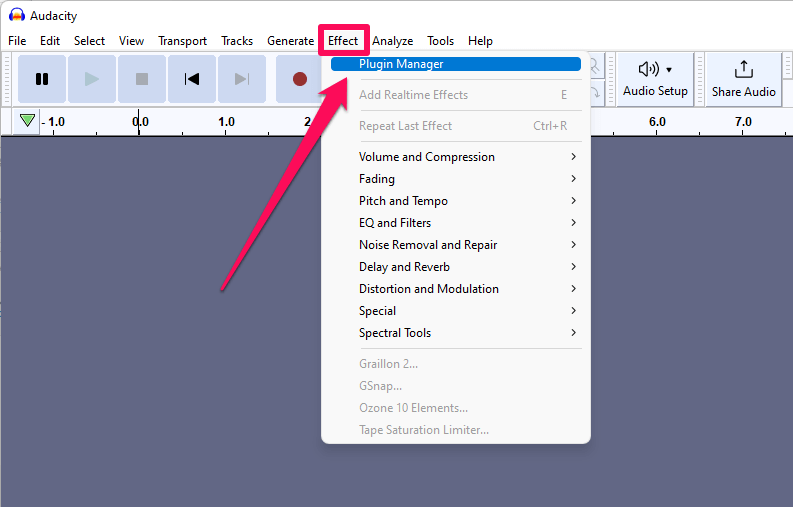Click the 0.0 mark on timeline ruler
The image size is (793, 507).
[x=140, y=121]
